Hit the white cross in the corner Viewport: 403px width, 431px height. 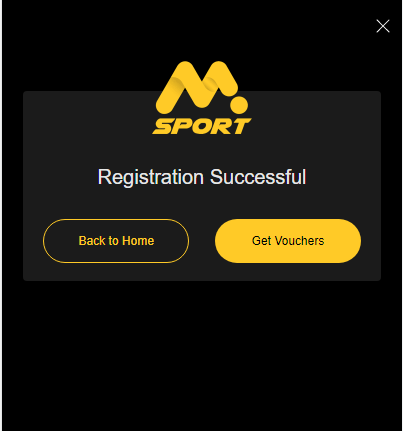tap(383, 26)
